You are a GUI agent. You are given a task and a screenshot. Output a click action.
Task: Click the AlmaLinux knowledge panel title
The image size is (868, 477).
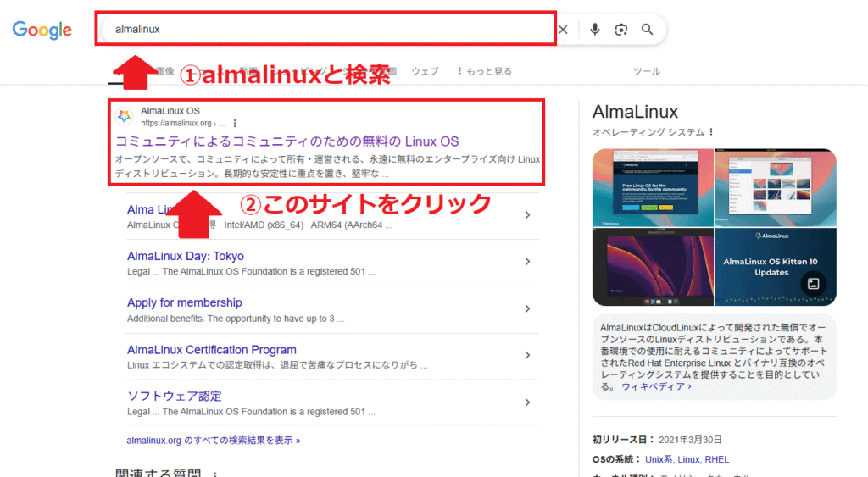coord(635,112)
